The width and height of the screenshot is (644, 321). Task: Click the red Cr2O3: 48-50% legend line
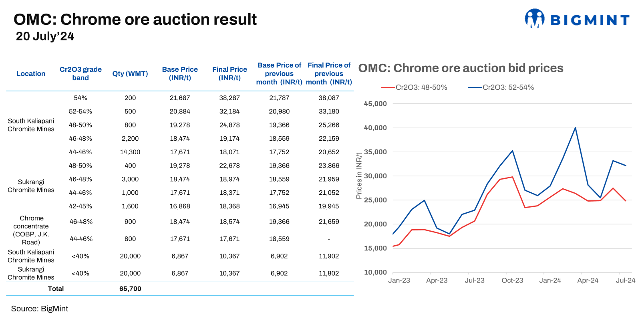[x=387, y=87]
